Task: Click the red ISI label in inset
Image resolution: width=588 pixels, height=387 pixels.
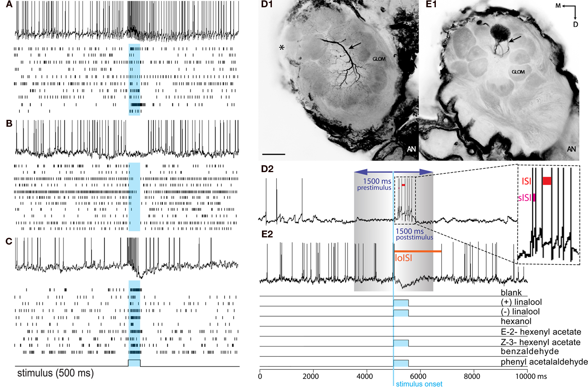Action: (527, 181)
